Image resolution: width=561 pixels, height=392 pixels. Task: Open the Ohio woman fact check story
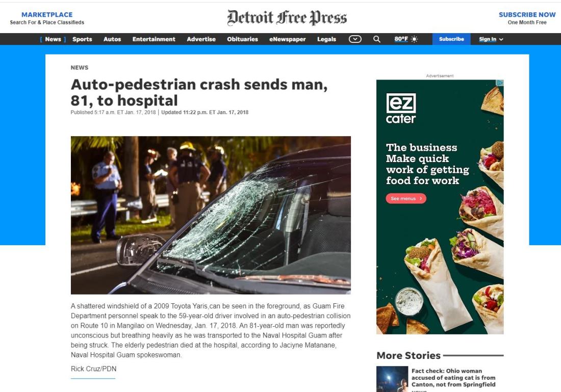click(x=453, y=378)
